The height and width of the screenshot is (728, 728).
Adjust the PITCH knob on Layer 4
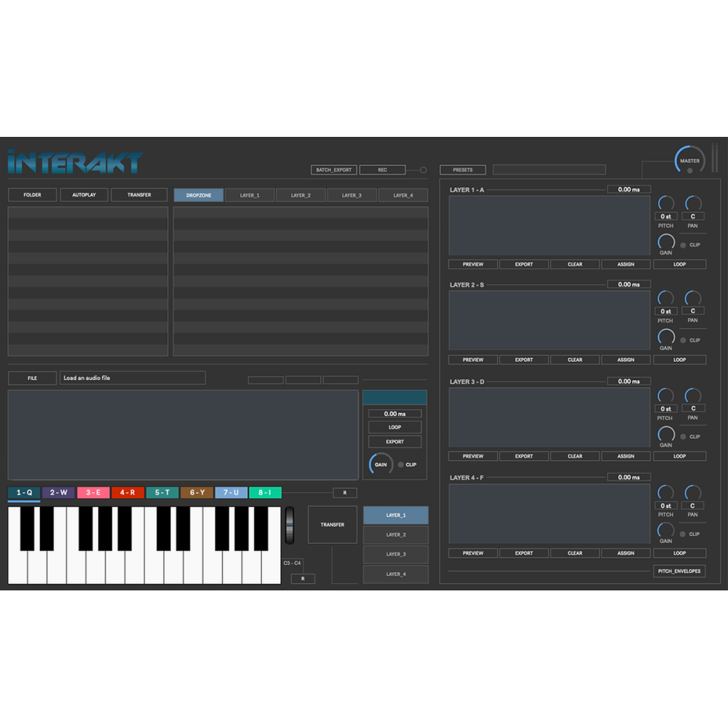point(665,493)
